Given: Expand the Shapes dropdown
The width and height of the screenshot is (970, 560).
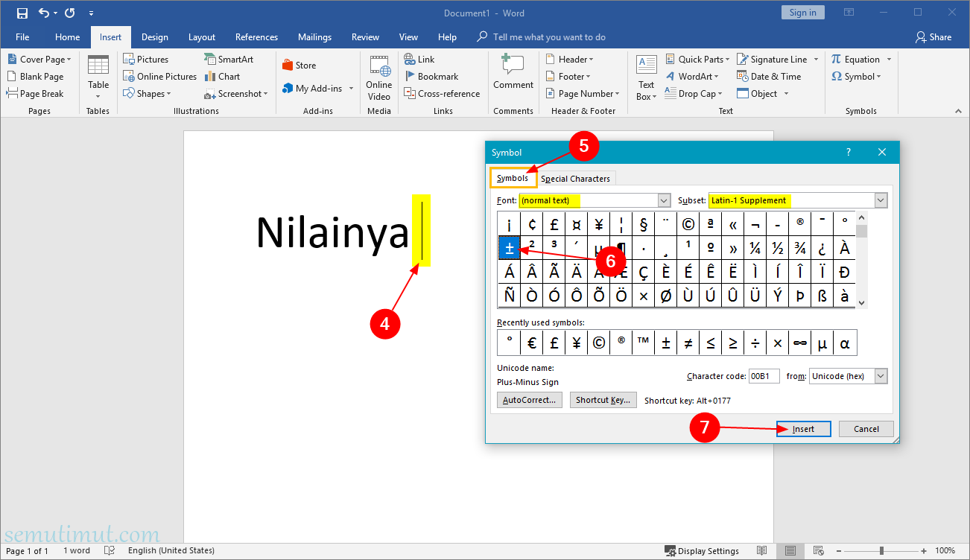Looking at the screenshot, I should (168, 94).
